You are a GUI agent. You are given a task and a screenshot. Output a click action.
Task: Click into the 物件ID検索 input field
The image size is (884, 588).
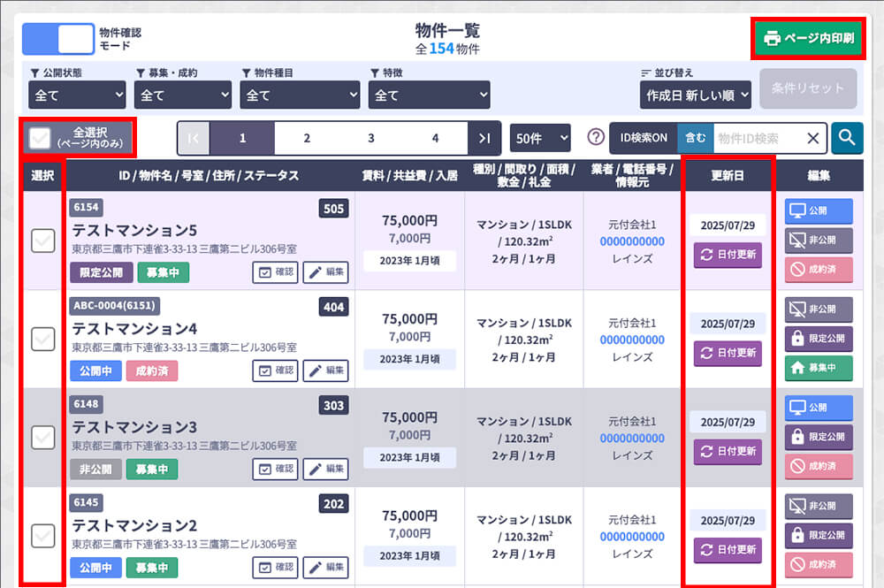tap(756, 138)
